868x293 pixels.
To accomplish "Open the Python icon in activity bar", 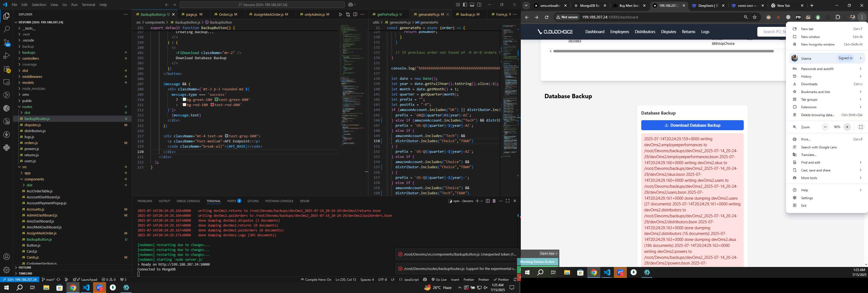I will coord(7,148).
